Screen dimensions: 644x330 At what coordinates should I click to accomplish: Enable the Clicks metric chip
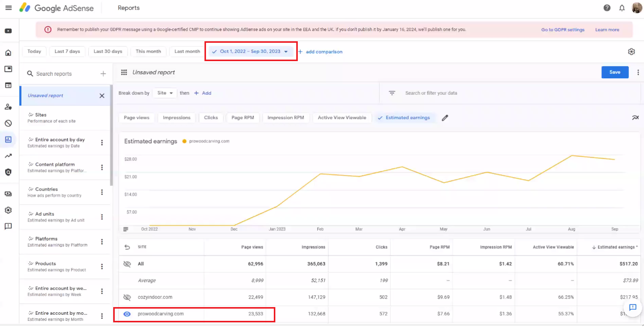[x=211, y=118]
